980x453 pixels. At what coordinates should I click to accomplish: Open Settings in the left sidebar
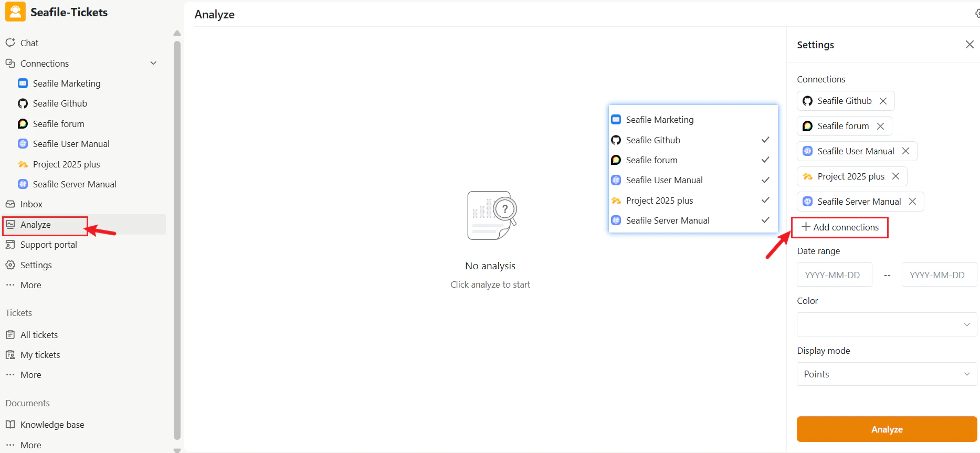coord(36,265)
